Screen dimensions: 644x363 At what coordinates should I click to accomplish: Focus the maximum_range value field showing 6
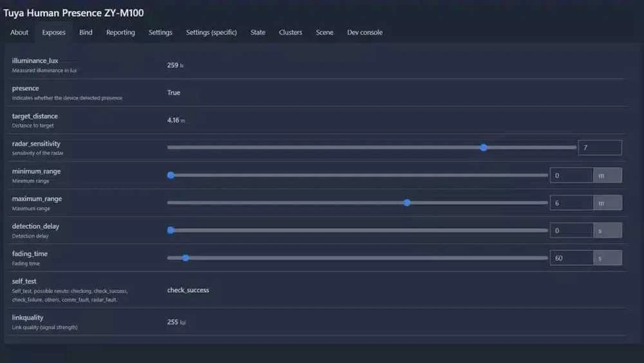click(571, 202)
